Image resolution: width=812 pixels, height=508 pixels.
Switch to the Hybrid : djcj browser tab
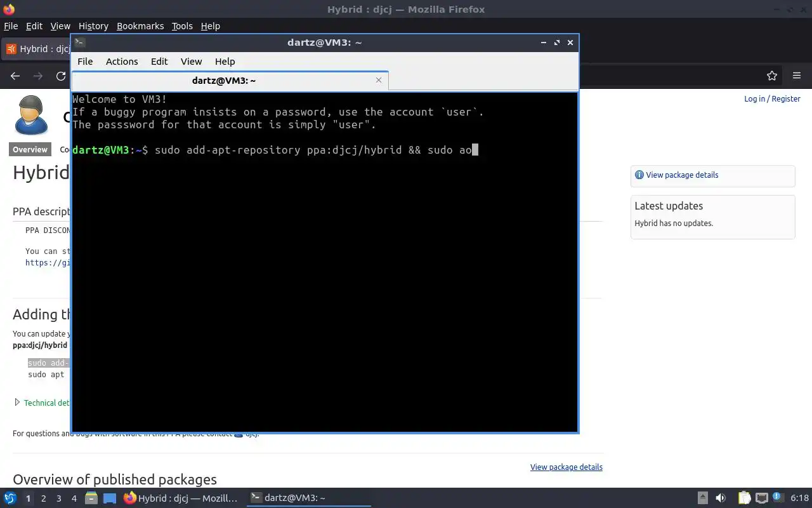[37, 49]
